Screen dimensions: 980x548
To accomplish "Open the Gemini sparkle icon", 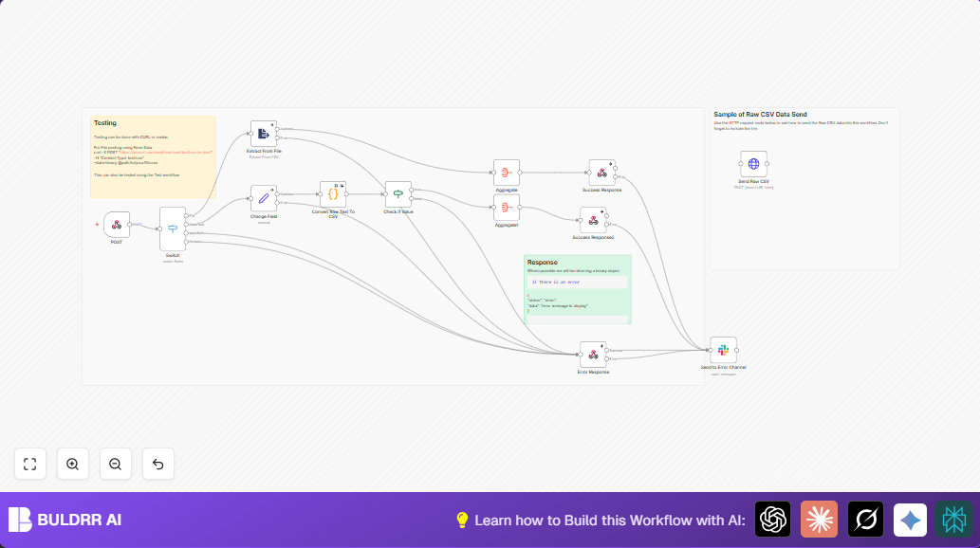I will (910, 520).
